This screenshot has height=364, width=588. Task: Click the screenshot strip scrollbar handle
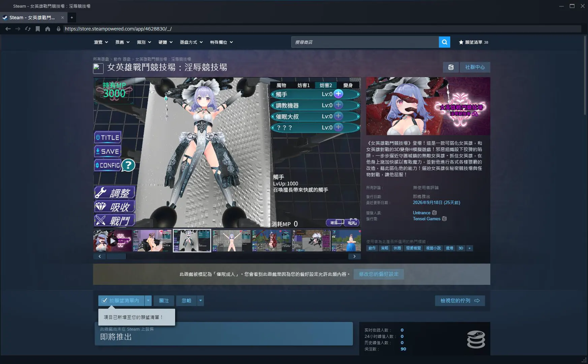[x=116, y=256]
